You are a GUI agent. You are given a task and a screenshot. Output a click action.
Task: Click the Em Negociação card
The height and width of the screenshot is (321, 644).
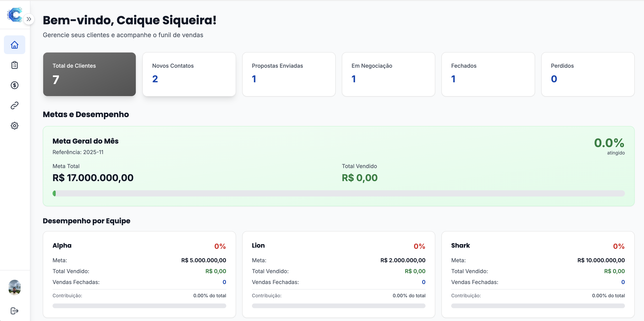(x=388, y=74)
